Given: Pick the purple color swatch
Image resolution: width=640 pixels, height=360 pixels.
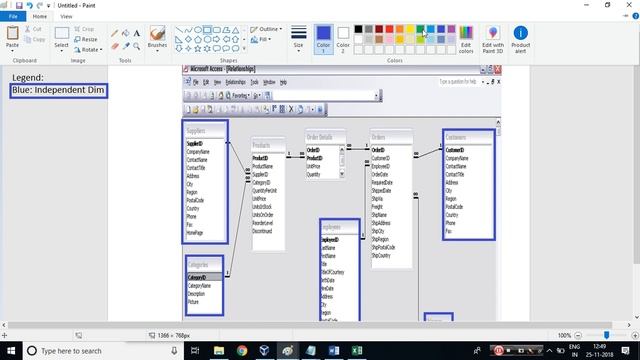Looking at the screenshot, I should [x=451, y=29].
